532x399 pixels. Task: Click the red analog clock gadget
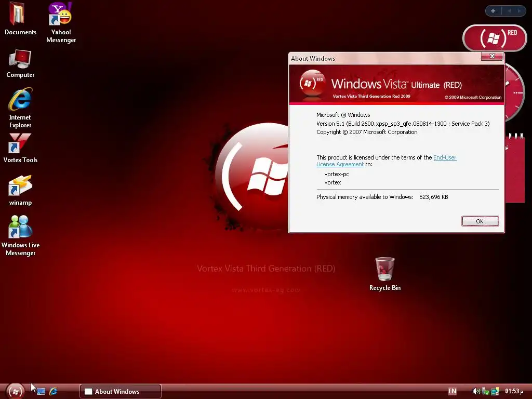pos(514,92)
